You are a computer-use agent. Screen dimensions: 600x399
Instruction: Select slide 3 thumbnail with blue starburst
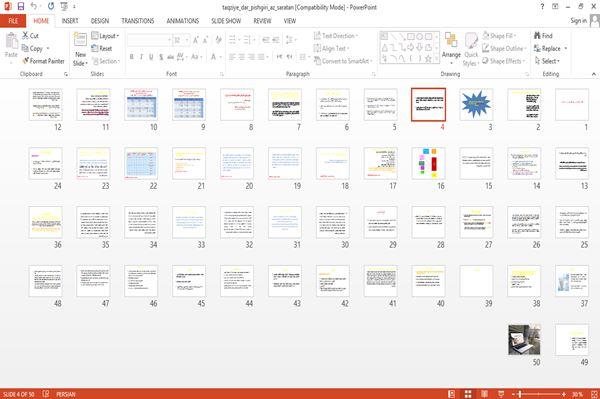point(476,105)
